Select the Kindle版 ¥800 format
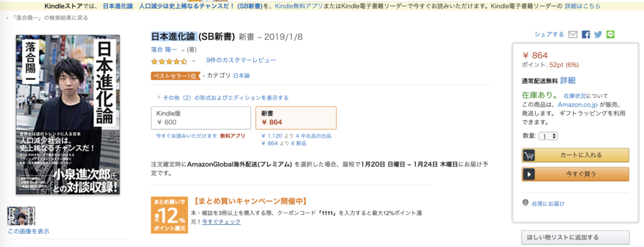The width and height of the screenshot is (644, 247). click(x=201, y=118)
